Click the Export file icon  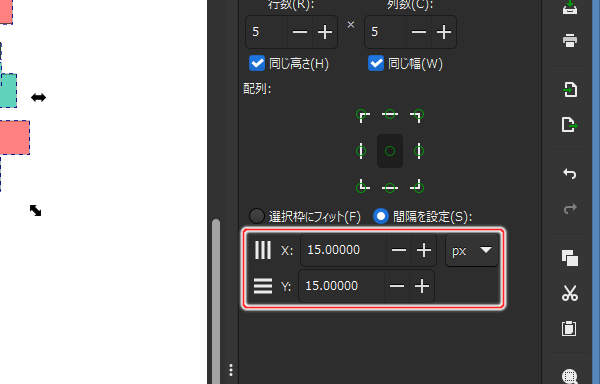[x=570, y=125]
